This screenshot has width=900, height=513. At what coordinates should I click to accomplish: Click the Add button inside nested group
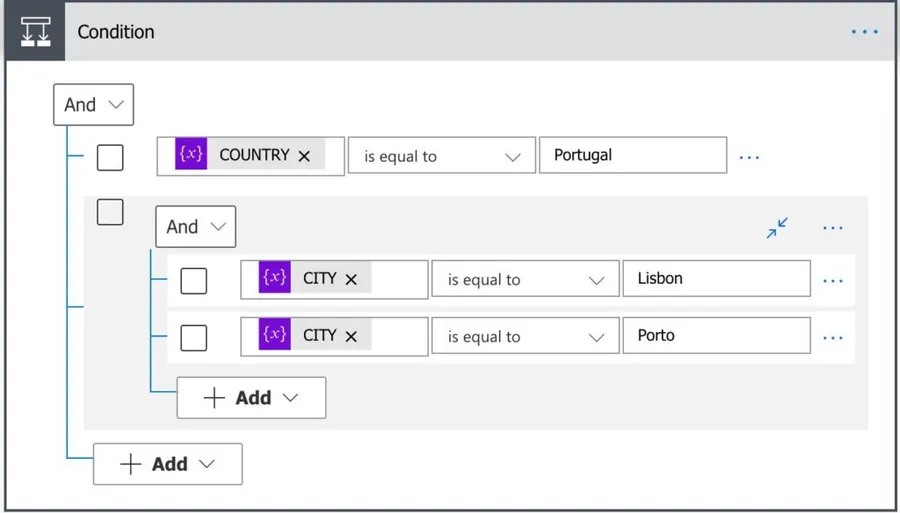[251, 398]
